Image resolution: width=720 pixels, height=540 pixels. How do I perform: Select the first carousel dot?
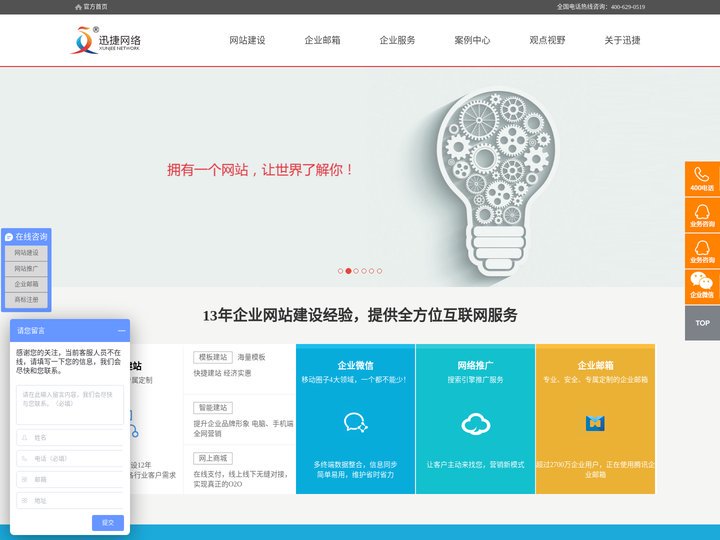click(x=340, y=271)
